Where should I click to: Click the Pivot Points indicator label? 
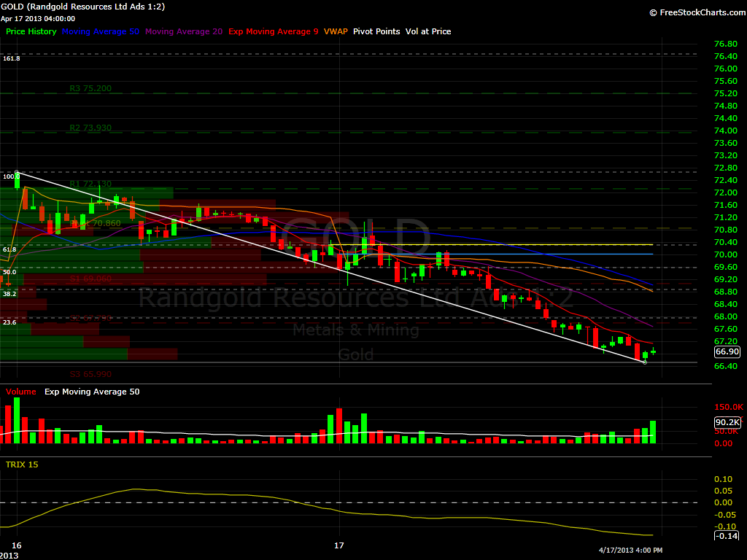tap(376, 31)
